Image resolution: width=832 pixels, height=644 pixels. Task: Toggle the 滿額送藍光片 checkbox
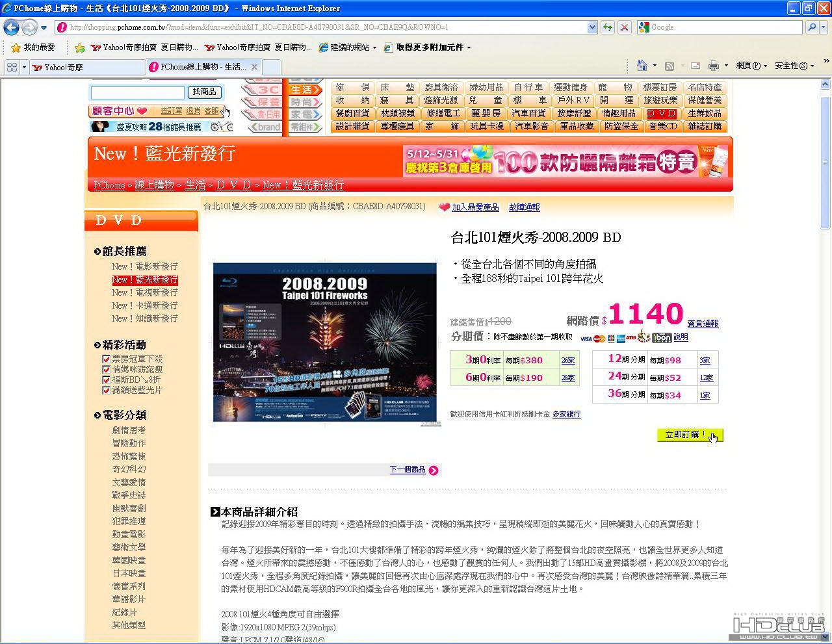(x=106, y=390)
